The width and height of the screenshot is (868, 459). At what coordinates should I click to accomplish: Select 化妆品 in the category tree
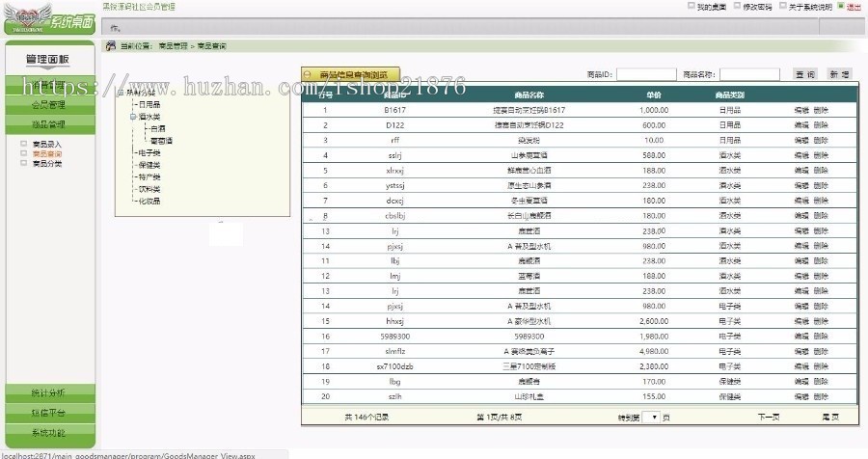(x=149, y=201)
